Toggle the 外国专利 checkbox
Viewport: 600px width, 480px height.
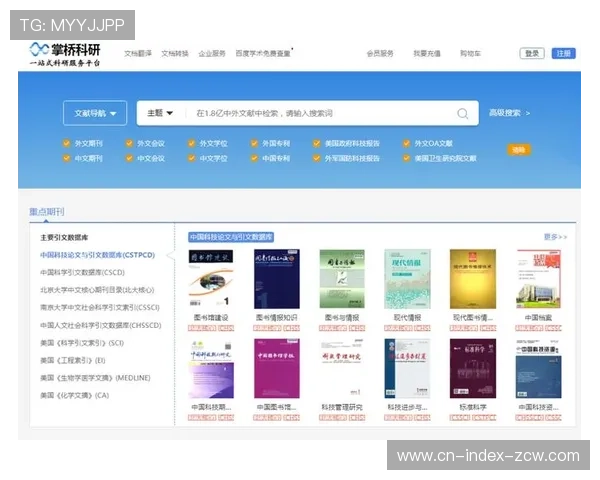pos(254,143)
